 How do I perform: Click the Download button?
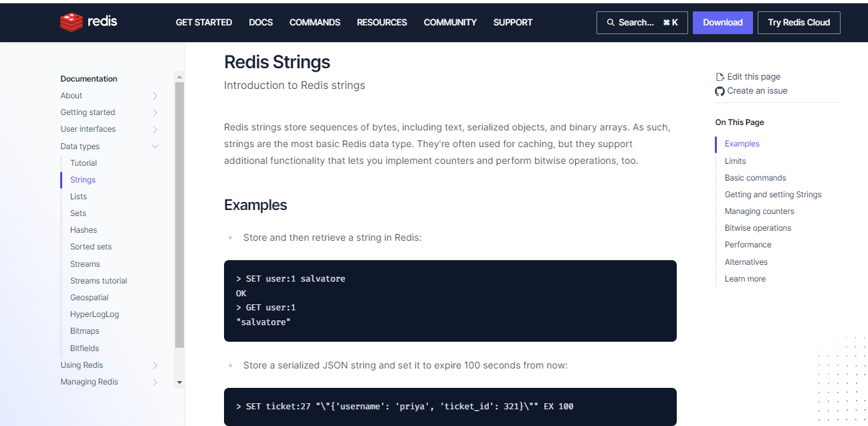tap(723, 23)
